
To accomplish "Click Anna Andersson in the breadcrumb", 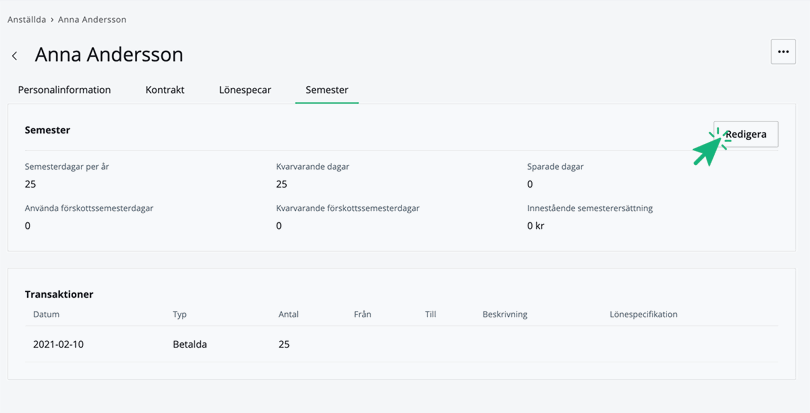I will 92,19.
